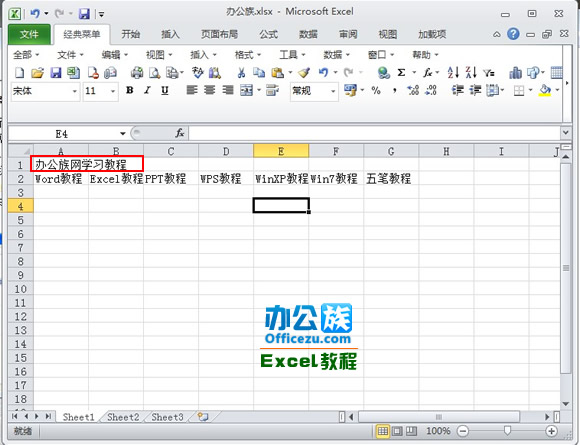Click the formula bar input field
The height and width of the screenshot is (445, 580).
point(374,133)
